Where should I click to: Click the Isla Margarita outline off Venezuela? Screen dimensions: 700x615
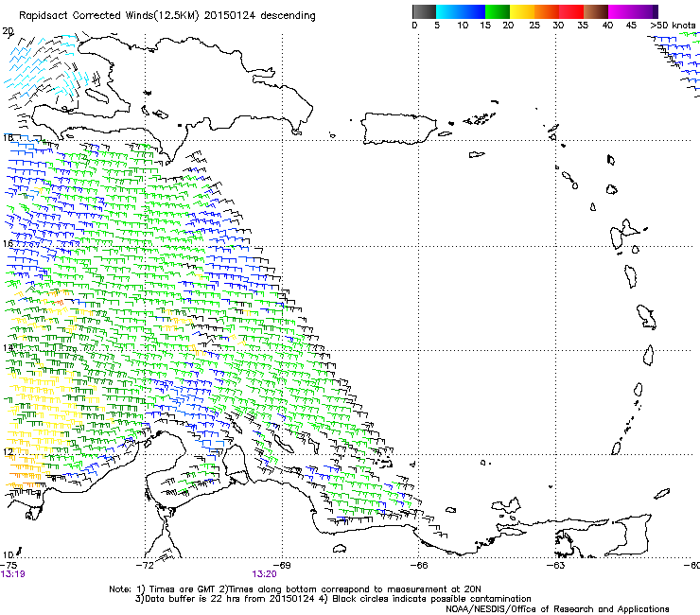507,504
